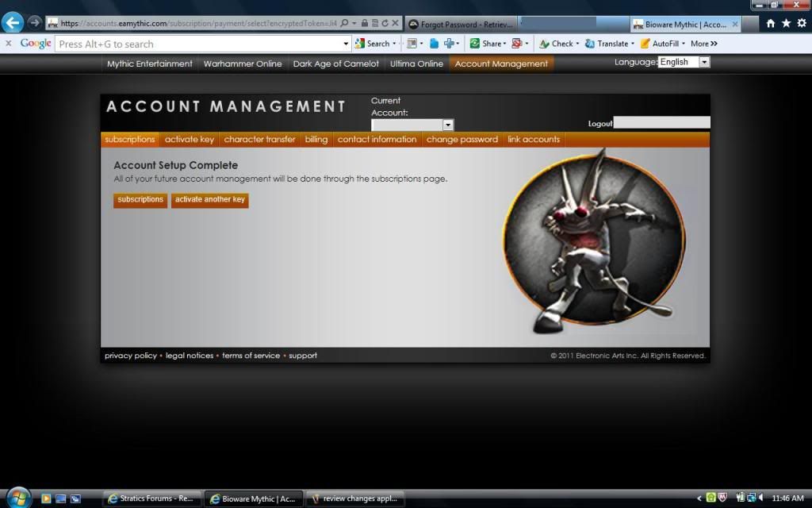Click the compatibility view icon in the address bar
This screenshot has width=812, height=508.
(x=375, y=23)
